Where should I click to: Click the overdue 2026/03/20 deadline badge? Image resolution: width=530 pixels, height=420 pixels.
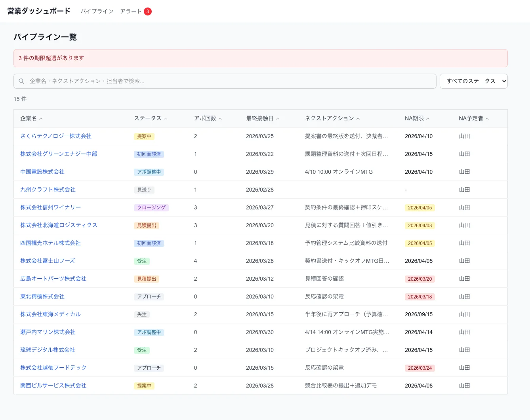(420, 279)
